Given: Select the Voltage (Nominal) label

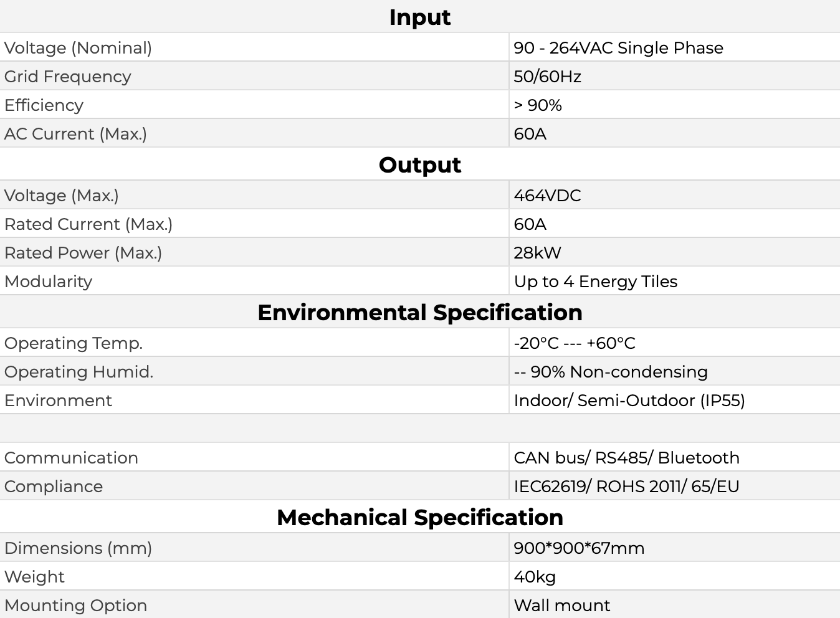Looking at the screenshot, I should tap(78, 48).
